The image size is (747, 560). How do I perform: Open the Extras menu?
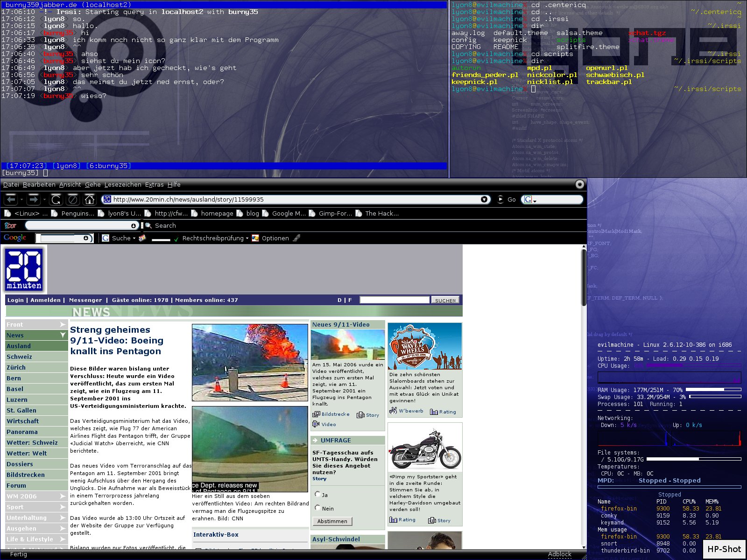click(154, 185)
